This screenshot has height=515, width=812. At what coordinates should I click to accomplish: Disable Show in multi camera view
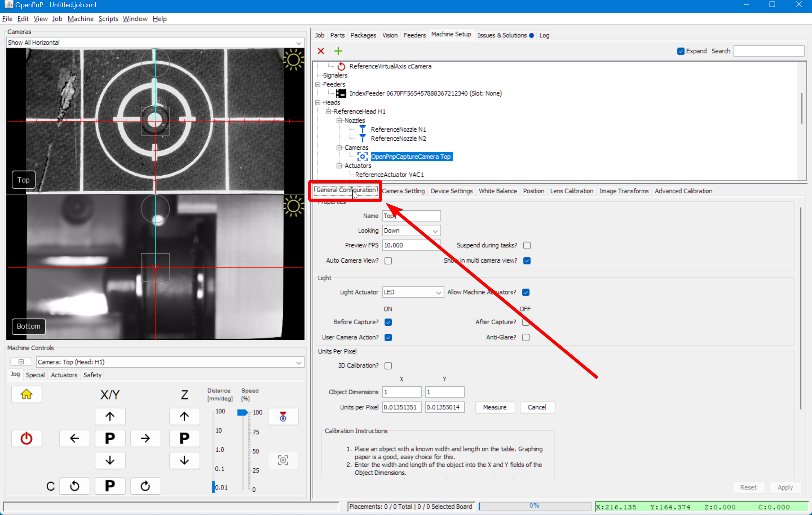pyautogui.click(x=527, y=260)
